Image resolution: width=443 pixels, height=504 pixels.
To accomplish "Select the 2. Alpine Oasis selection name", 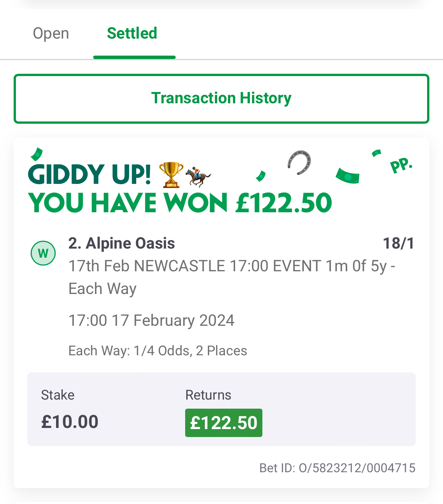I will (x=122, y=243).
